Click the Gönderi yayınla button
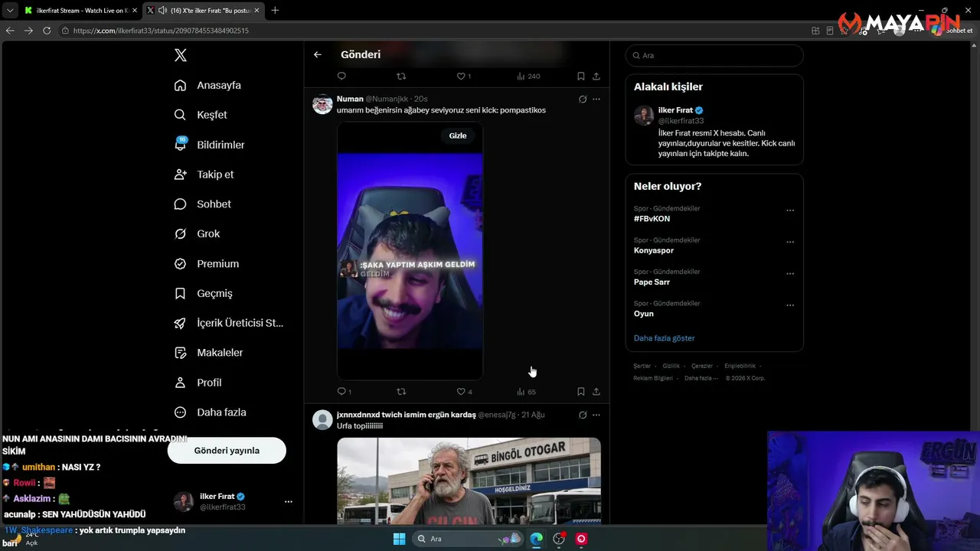The height and width of the screenshot is (551, 980). [x=227, y=451]
